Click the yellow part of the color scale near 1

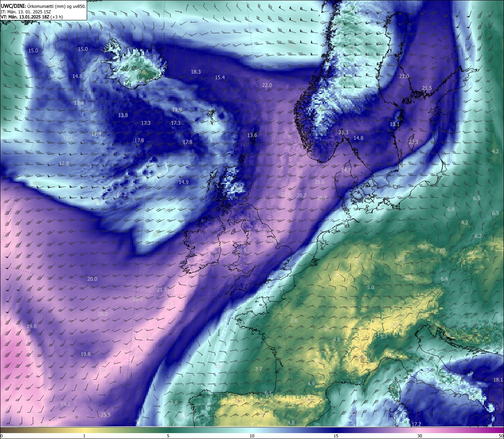[x=84, y=430]
